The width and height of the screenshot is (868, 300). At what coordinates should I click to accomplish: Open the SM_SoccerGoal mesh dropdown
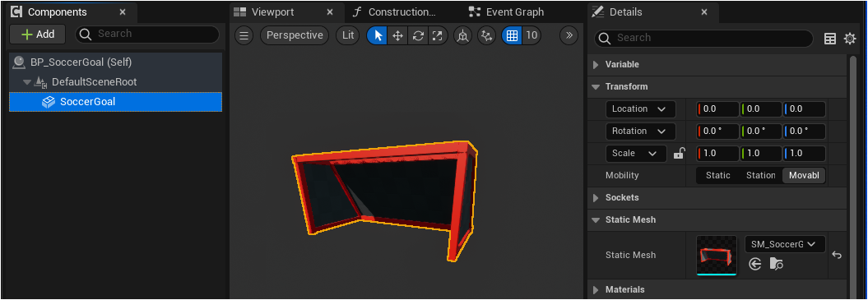pyautogui.click(x=785, y=244)
